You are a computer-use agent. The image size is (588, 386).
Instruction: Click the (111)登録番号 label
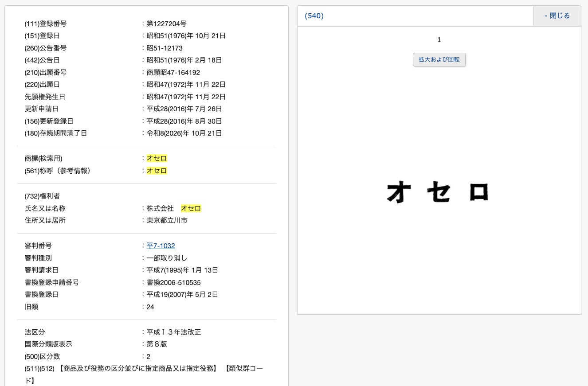[x=46, y=23]
